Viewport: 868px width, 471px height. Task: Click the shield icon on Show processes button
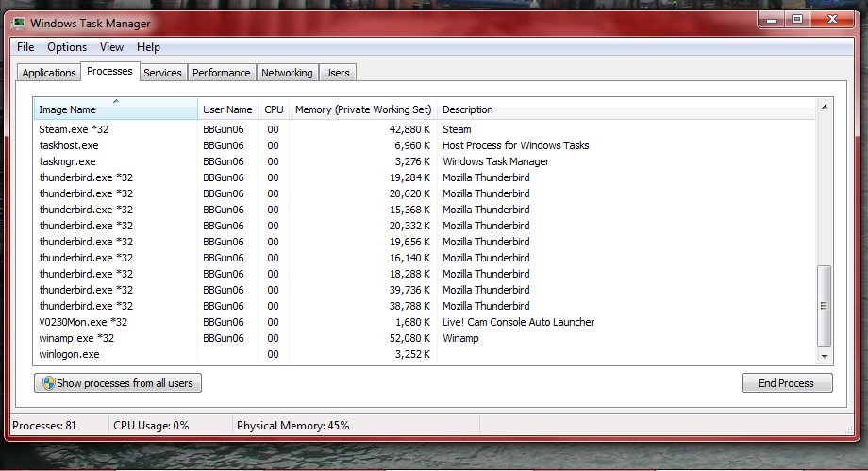(x=47, y=383)
